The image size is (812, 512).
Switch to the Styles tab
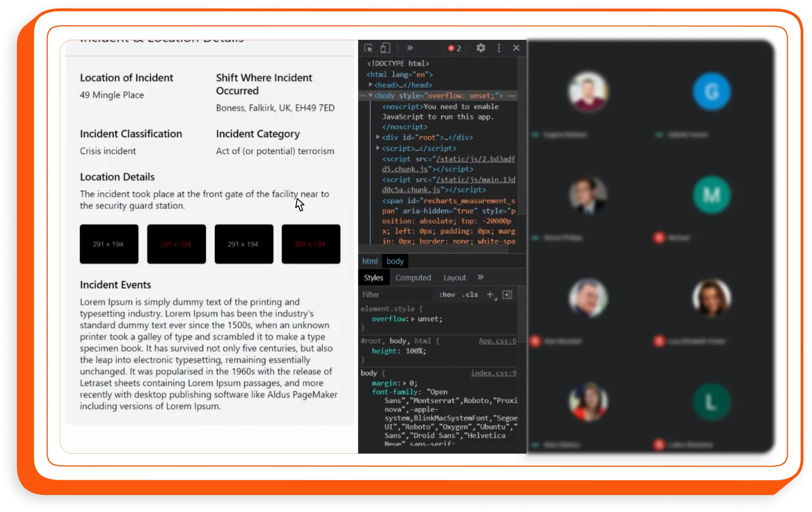pyautogui.click(x=373, y=277)
